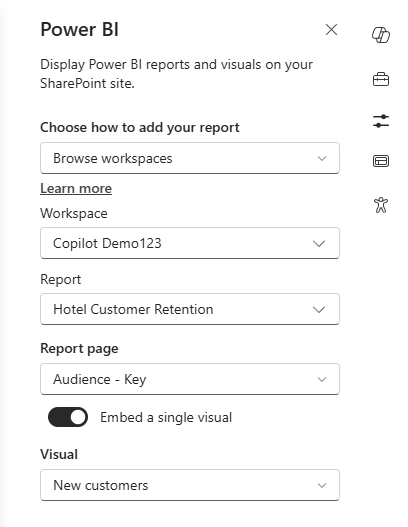Click the toolbox briefcase icon

(381, 80)
